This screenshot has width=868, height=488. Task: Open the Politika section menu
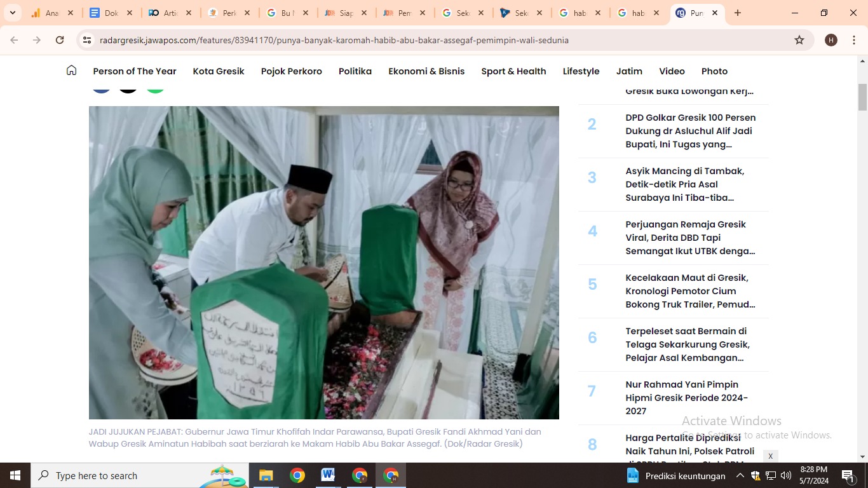(355, 71)
